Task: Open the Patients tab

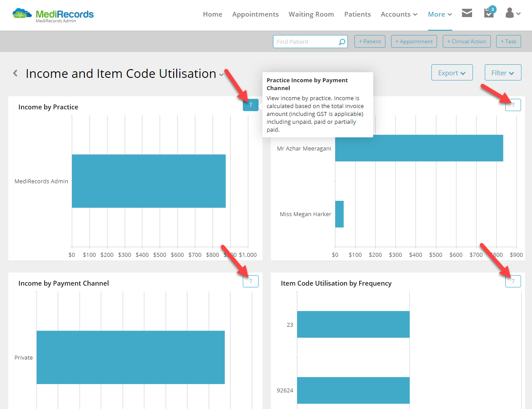Action: (357, 14)
